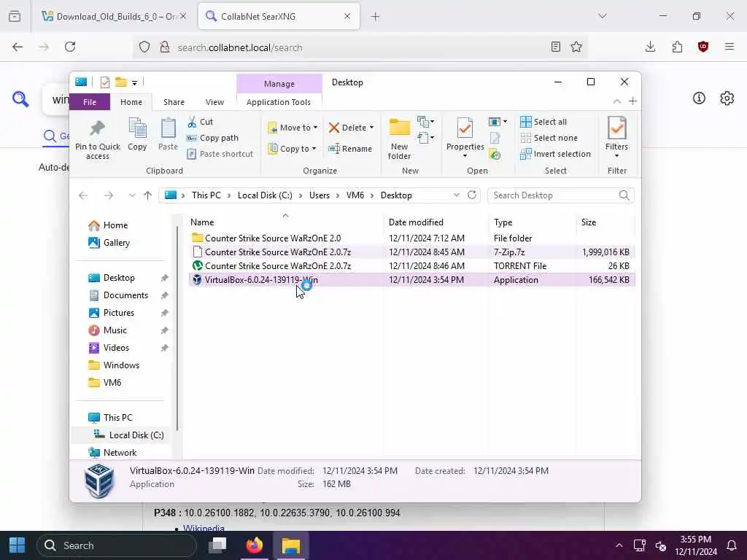
Task: Refresh the Desktop folder view
Action: click(x=472, y=195)
